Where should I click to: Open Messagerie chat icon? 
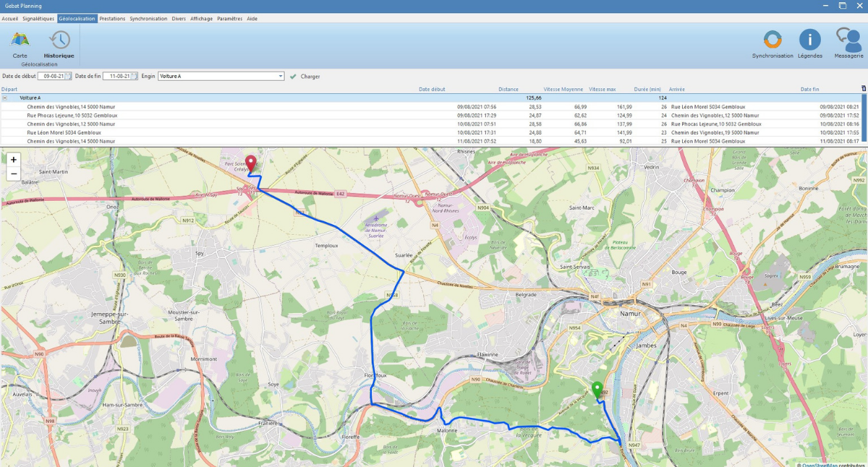pos(848,41)
